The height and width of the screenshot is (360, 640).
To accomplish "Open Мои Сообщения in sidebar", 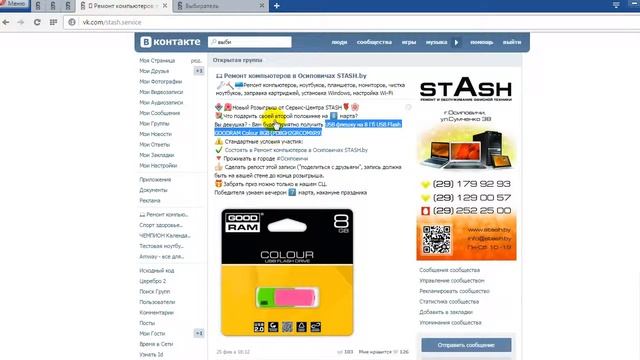I will 160,113.
